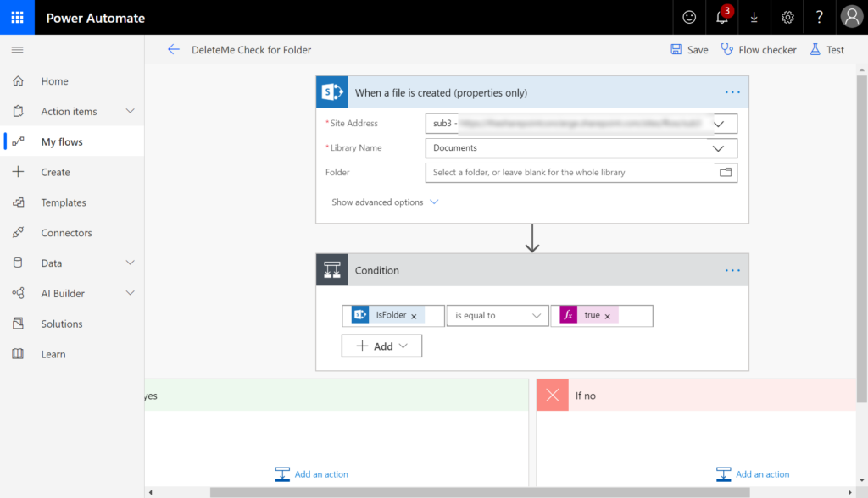The image size is (868, 498).
Task: Click the SharePoint trigger icon
Action: point(332,91)
